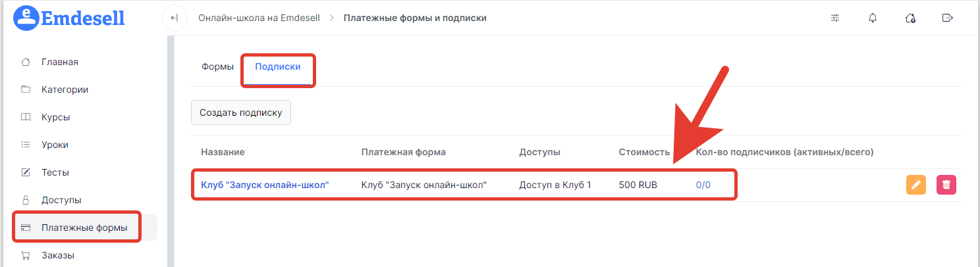Select the Подписки tab
Image resolution: width=980 pixels, height=267 pixels.
point(278,67)
